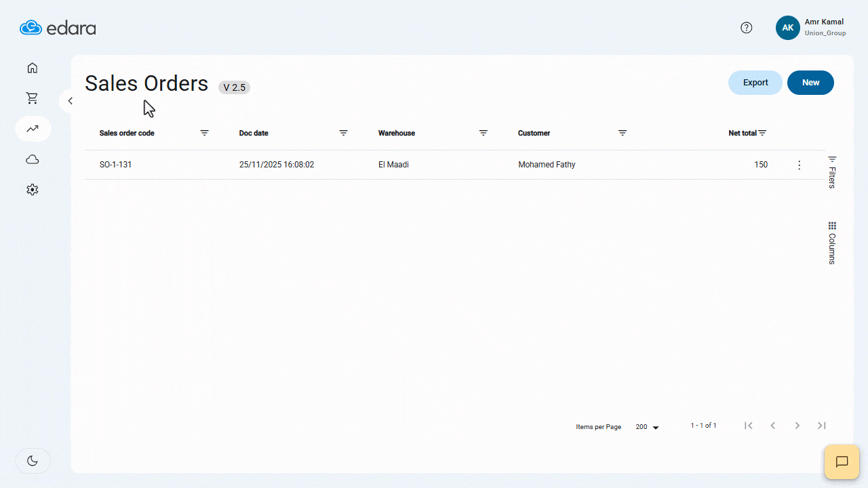Viewport: 868px width, 488px height.
Task: Sort by Customer header
Action: pyautogui.click(x=534, y=133)
